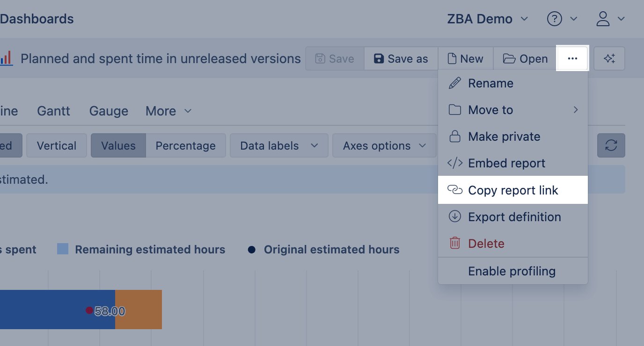Select Vertical chart orientation

click(x=56, y=145)
